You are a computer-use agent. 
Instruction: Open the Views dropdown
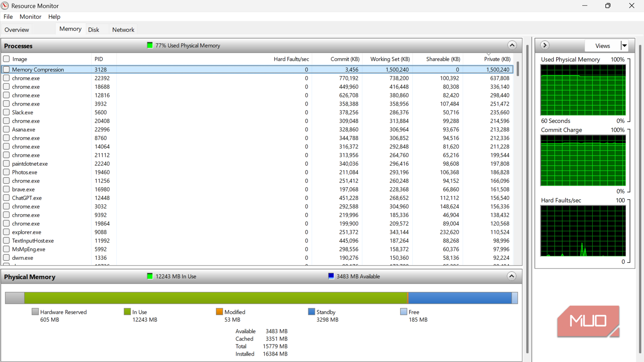[x=623, y=45]
